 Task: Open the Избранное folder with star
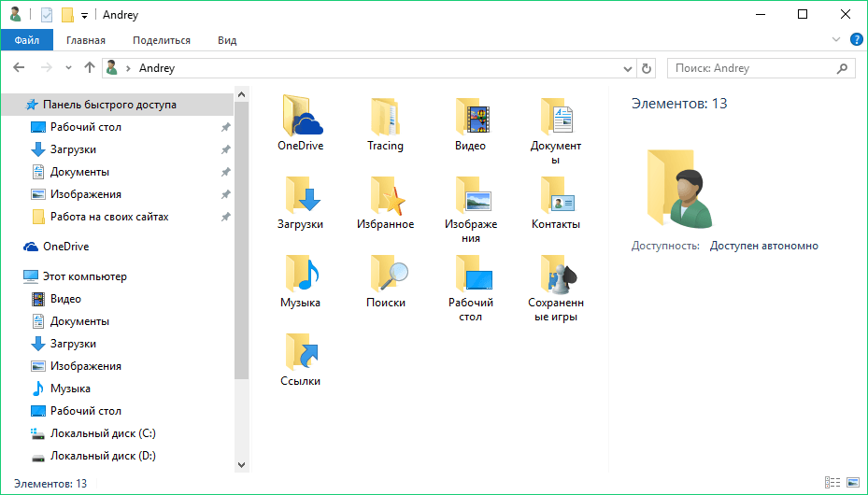385,196
